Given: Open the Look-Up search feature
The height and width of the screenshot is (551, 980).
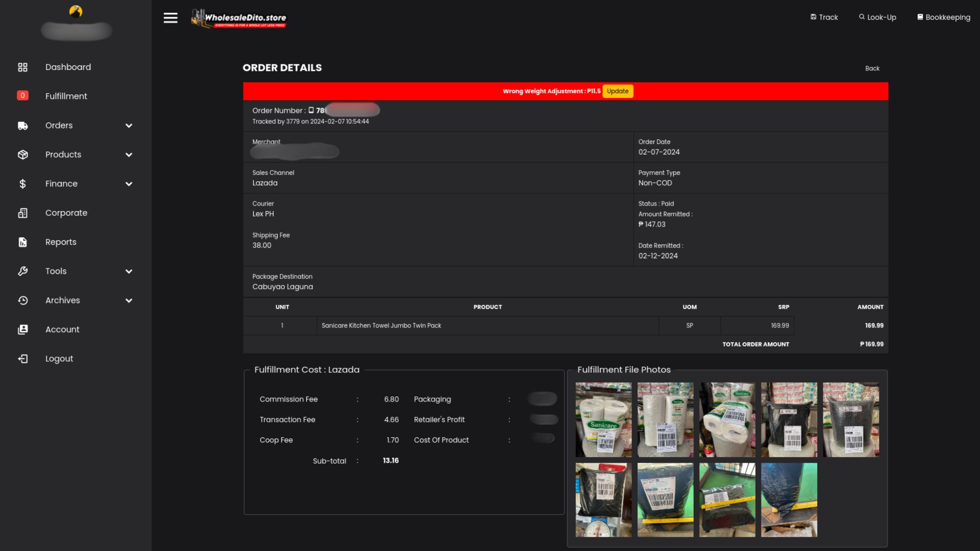Looking at the screenshot, I should pos(877,17).
